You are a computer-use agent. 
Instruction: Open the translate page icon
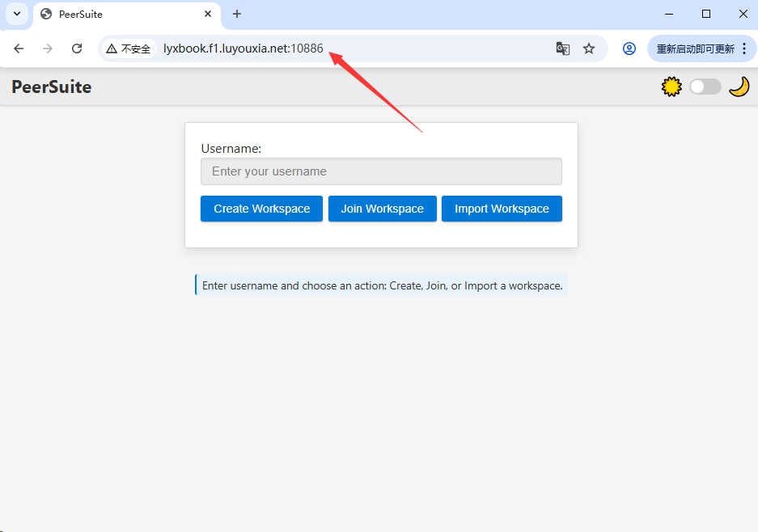coord(563,49)
